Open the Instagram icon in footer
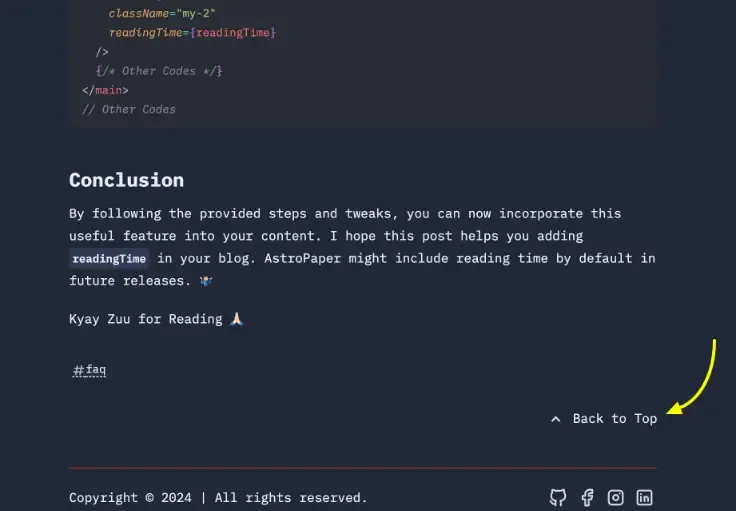The height and width of the screenshot is (511, 736). tap(616, 497)
